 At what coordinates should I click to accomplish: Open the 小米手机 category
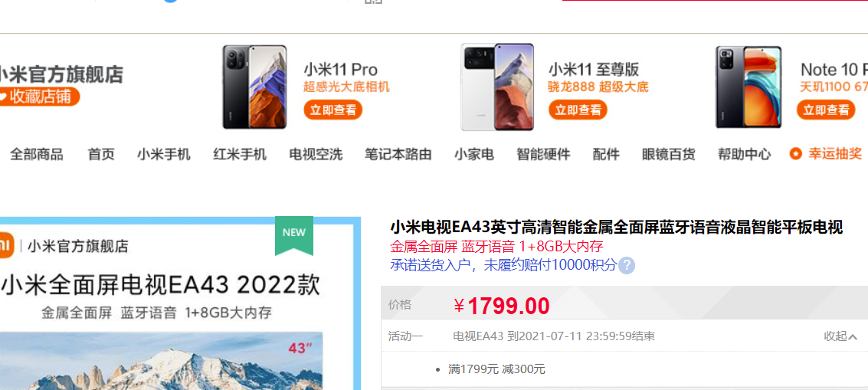point(164,154)
